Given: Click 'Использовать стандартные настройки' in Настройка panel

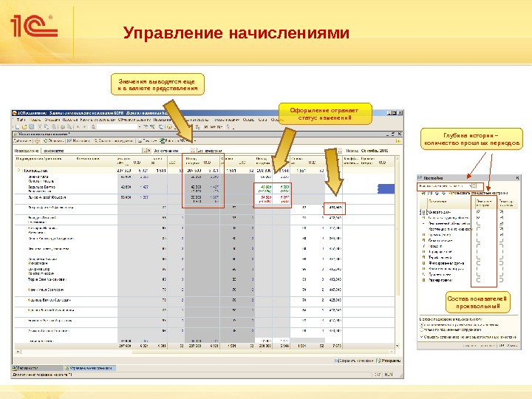Looking at the screenshot, I should tap(478, 193).
